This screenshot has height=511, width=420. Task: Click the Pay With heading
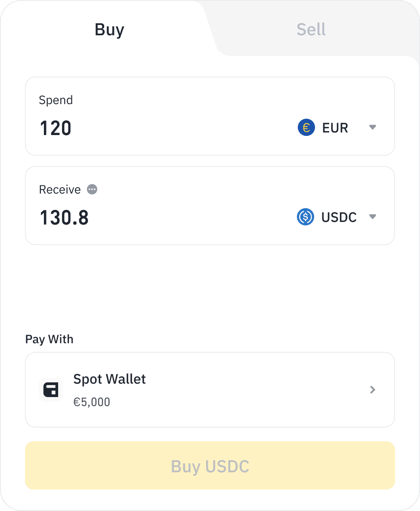(x=49, y=339)
